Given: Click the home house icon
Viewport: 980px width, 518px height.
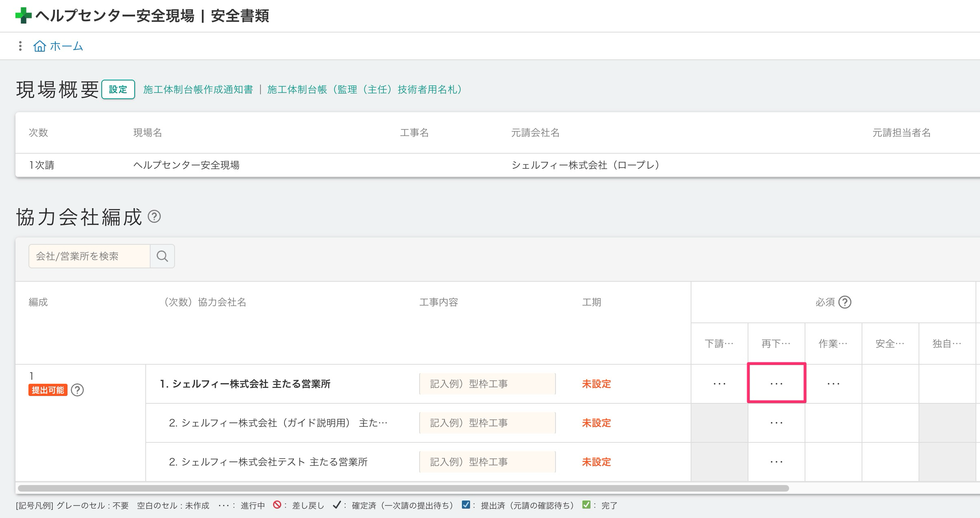Looking at the screenshot, I should tap(39, 46).
